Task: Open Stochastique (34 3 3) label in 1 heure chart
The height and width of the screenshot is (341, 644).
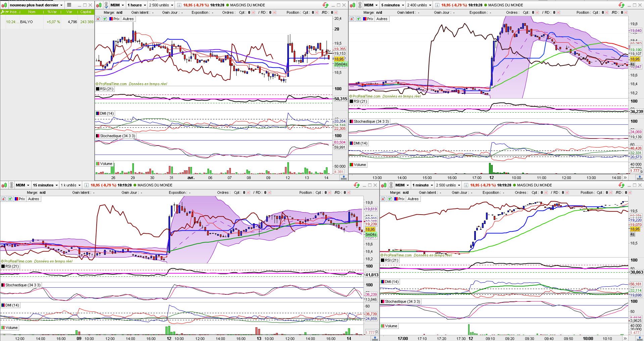Action: pos(116,136)
